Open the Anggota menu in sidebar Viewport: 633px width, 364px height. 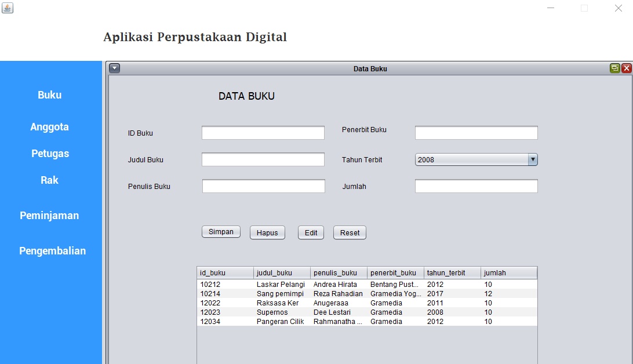(50, 127)
